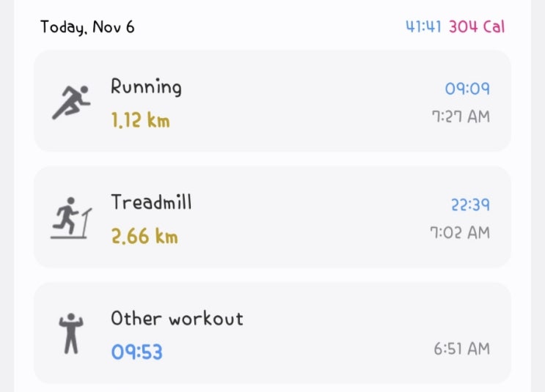Click the 09:09 running duration

point(467,89)
